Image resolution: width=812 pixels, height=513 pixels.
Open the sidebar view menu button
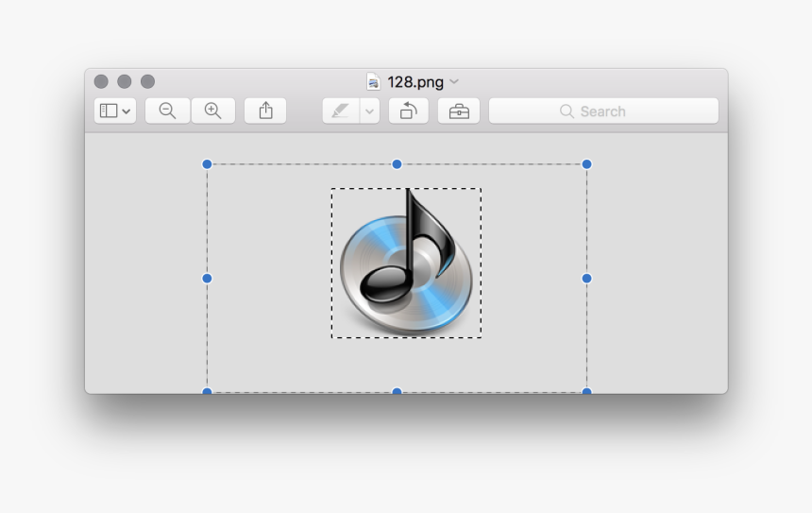115,111
